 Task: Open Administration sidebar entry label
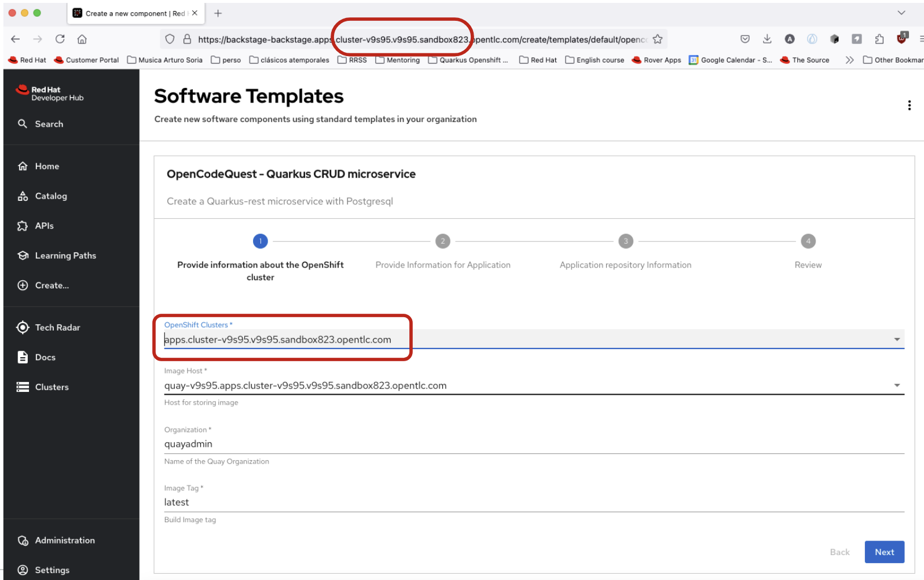(65, 541)
